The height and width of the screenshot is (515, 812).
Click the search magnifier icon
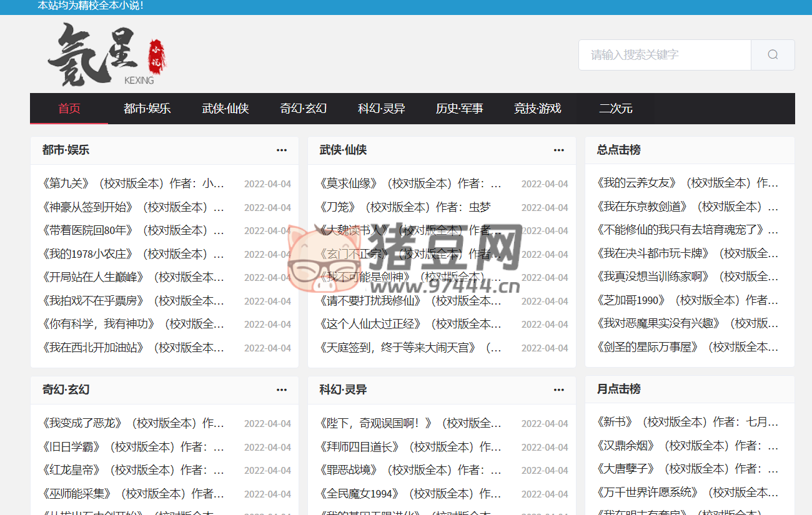(x=772, y=55)
